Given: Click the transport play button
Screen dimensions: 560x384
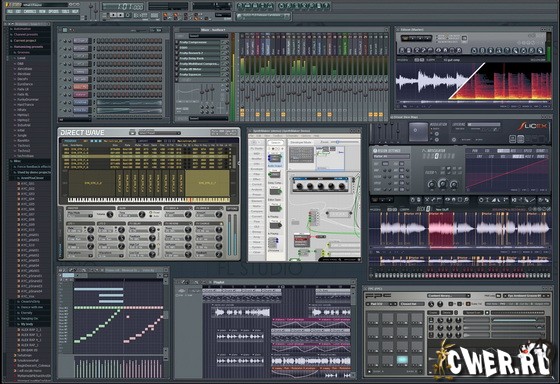Looking at the screenshot, I should click(113, 15).
